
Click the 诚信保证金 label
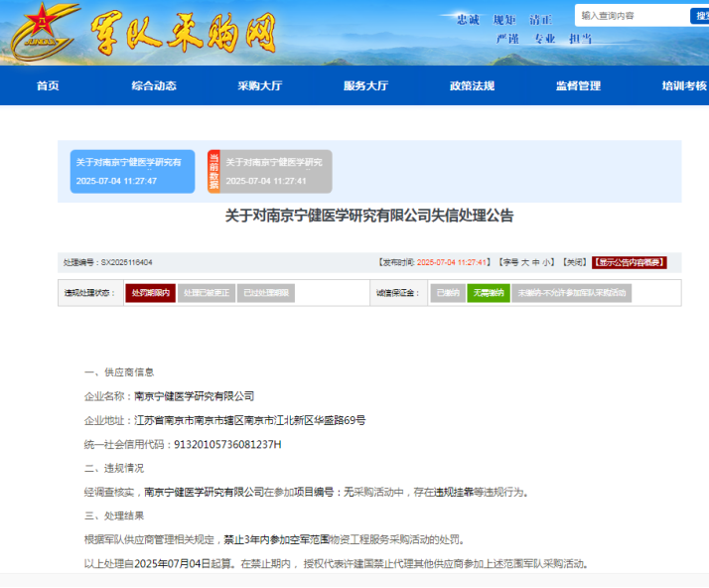tap(397, 293)
